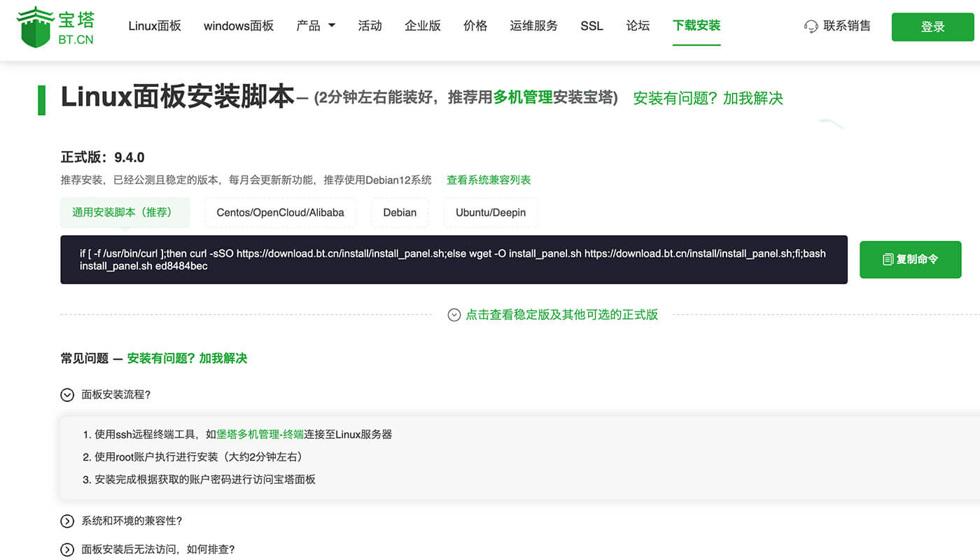The height and width of the screenshot is (560, 980).
Task: Go to 运维服务 nav item
Action: coord(534,26)
